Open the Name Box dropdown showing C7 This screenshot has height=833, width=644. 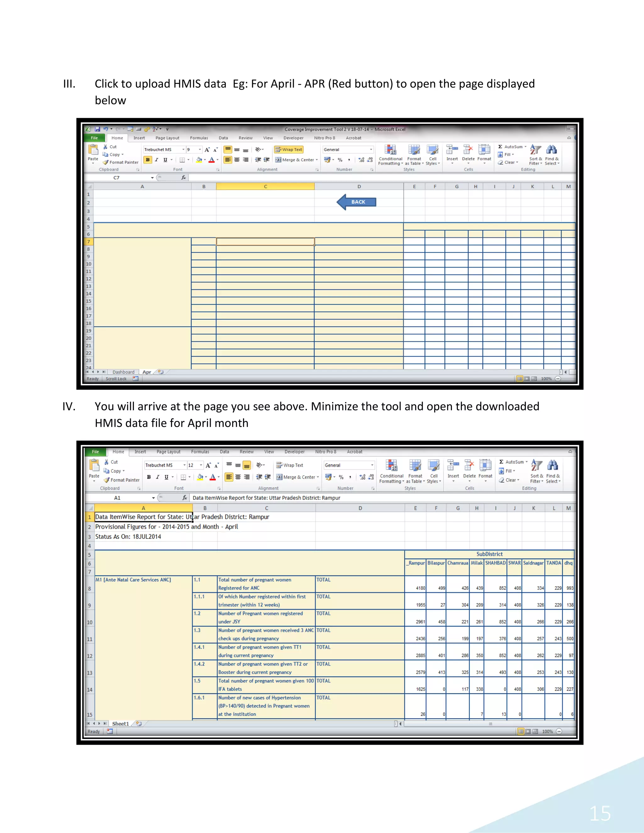click(152, 178)
